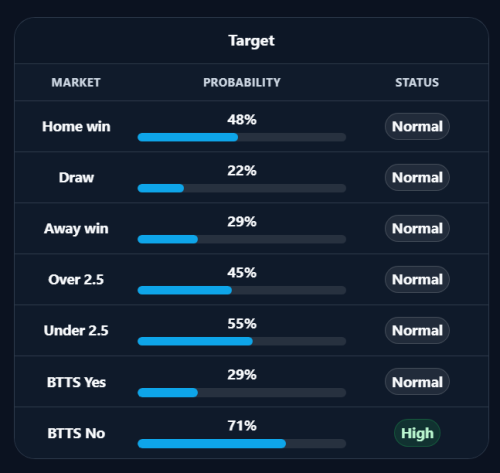Select the MARKET column header
500x473 pixels.
[x=76, y=82]
